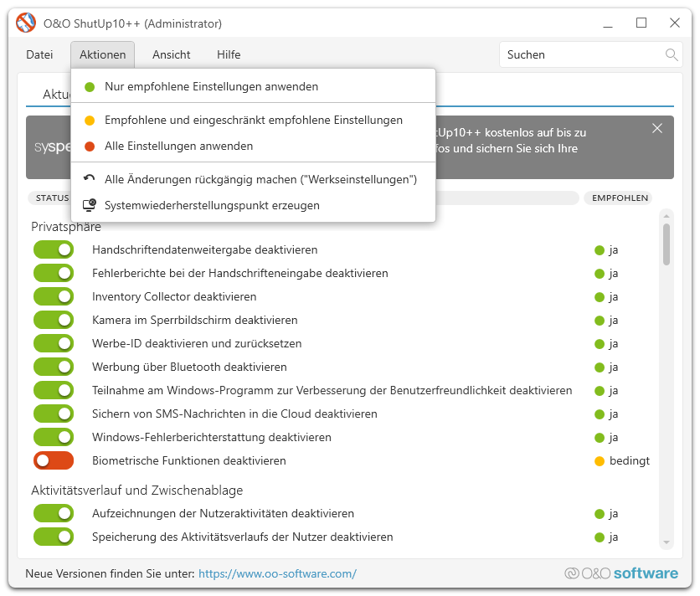This screenshot has height=596, width=700.
Task: Open the Datei menu
Action: 39,54
